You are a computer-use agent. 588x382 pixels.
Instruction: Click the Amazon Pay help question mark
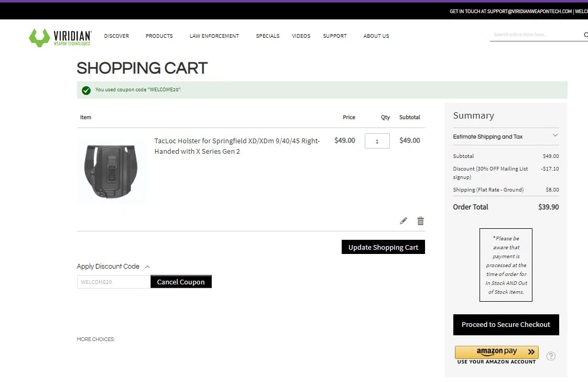(550, 356)
